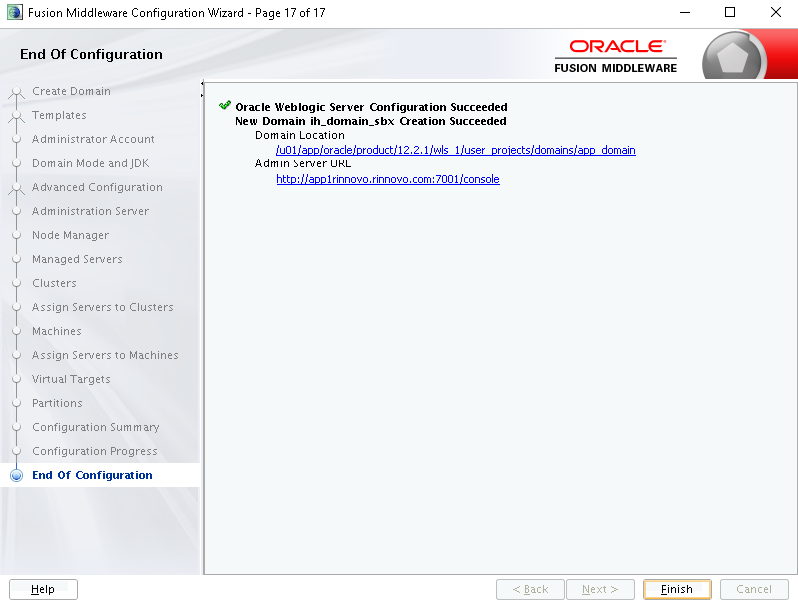Select Managed Servers step
The width and height of the screenshot is (798, 603).
pos(77,259)
